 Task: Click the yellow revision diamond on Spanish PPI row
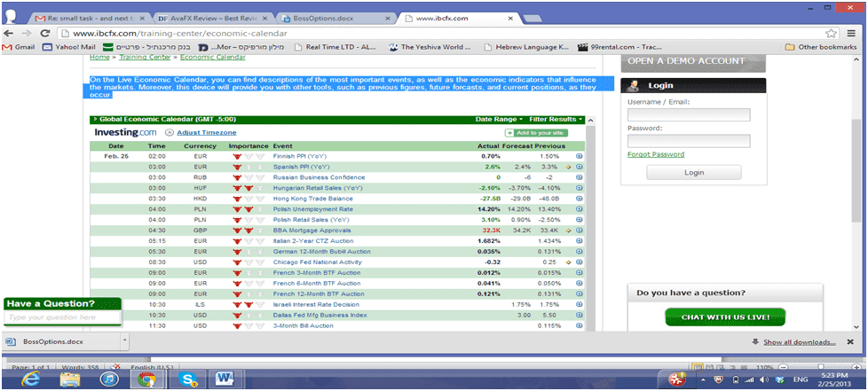tap(569, 167)
